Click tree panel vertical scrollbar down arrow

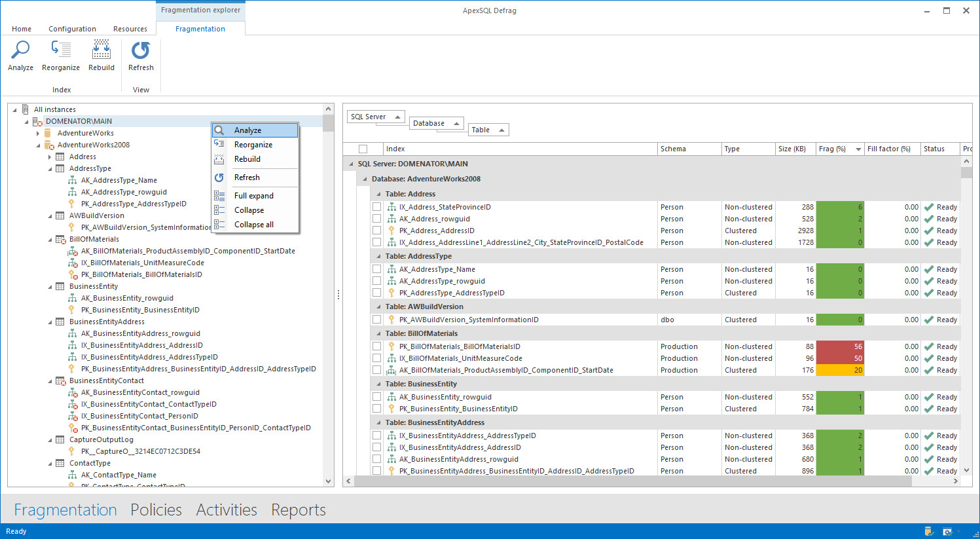[x=329, y=481]
